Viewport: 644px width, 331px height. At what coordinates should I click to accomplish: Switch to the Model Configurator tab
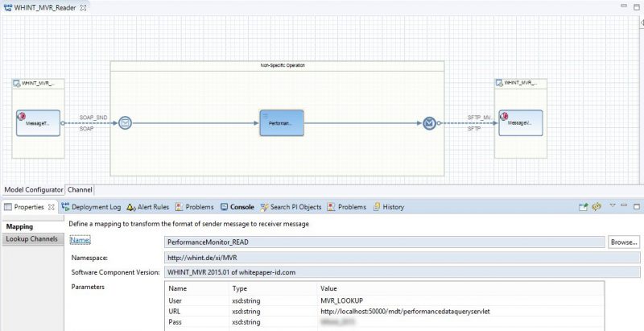click(x=34, y=190)
